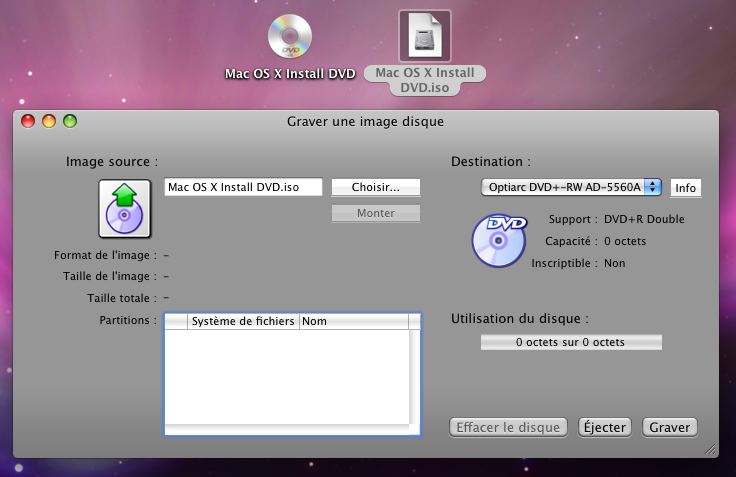
Task: Click the Partitions label
Action: (x=128, y=320)
